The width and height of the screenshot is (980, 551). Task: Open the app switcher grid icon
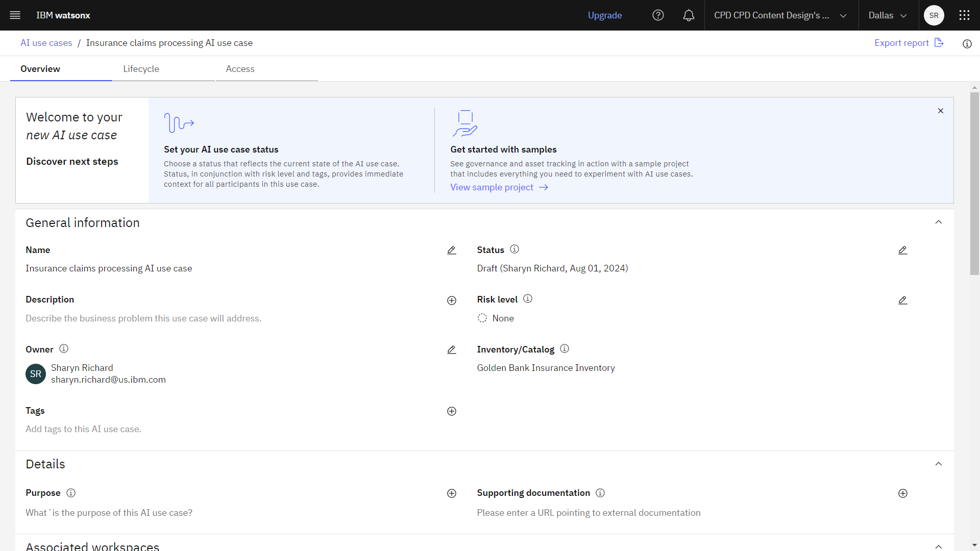point(964,15)
